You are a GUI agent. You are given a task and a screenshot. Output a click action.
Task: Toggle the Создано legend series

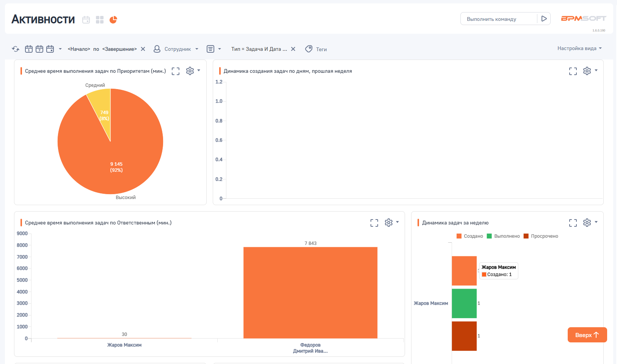470,236
